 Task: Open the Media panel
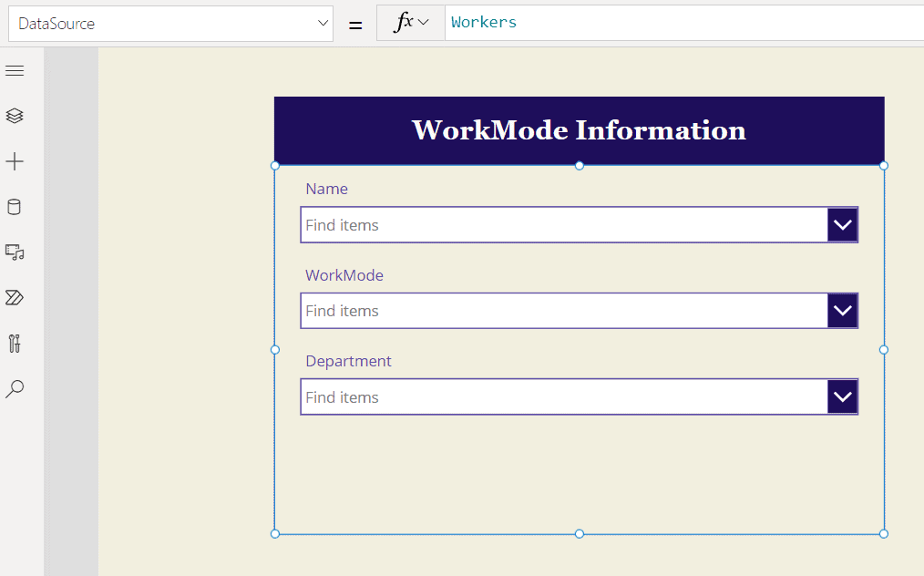(x=15, y=252)
